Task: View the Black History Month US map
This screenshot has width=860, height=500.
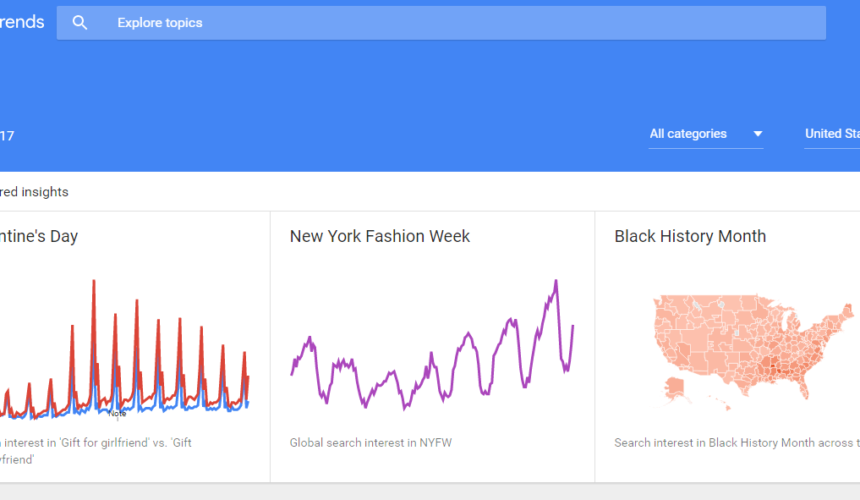Action: (754, 352)
